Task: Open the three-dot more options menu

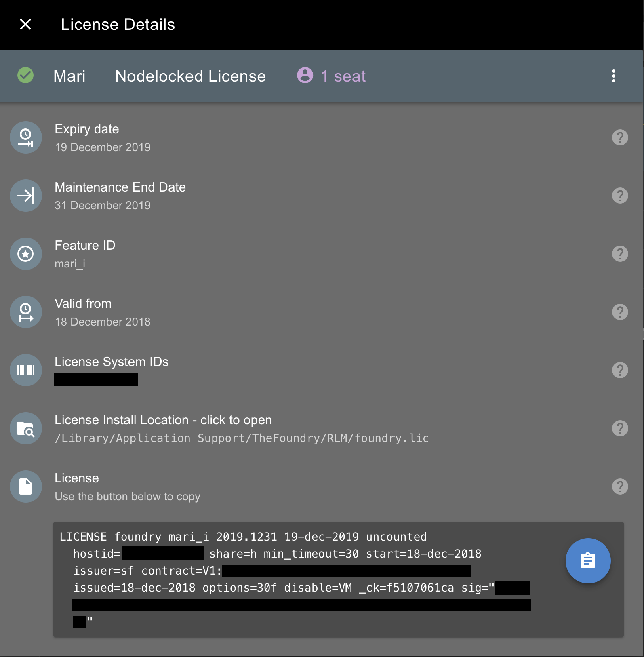Action: (x=613, y=76)
